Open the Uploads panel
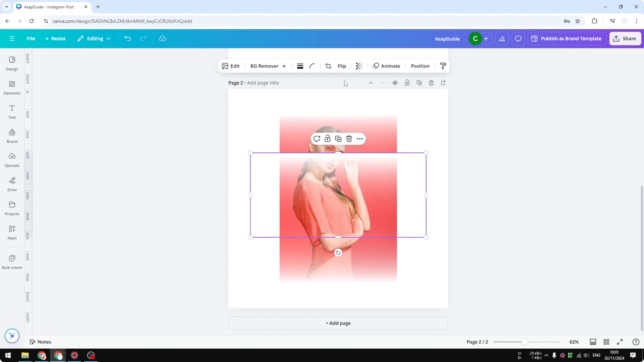This screenshot has width=644, height=362. pos(12,160)
